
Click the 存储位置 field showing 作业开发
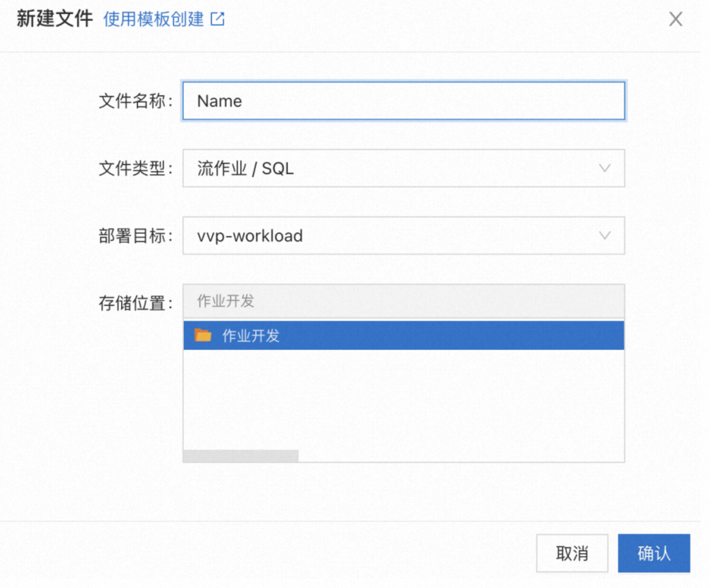404,301
